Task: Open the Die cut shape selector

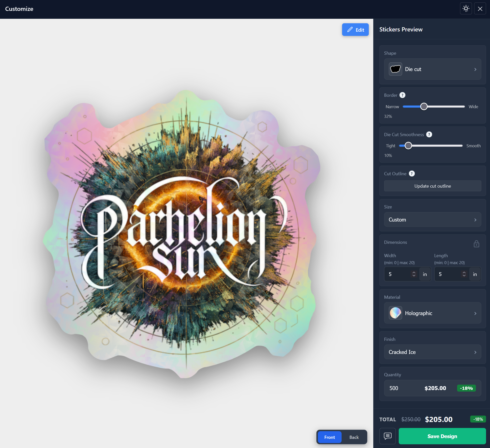Action: tap(432, 69)
